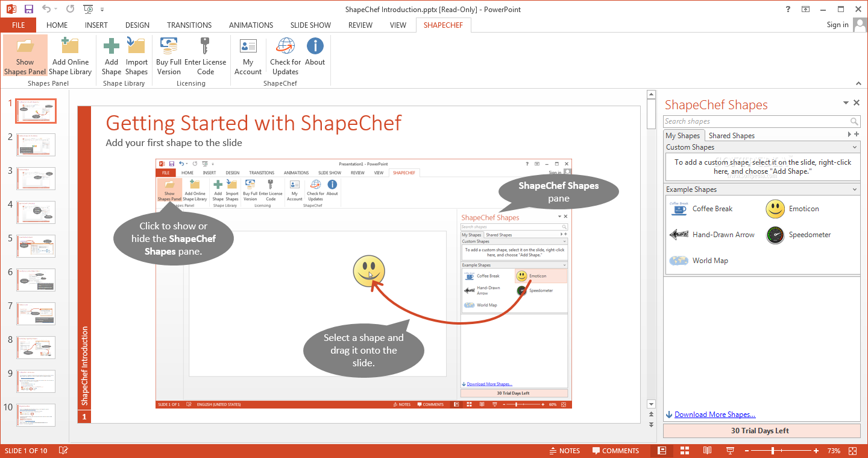Viewport: 868px width, 458px height.
Task: Click the tab scroll arrow beside Shared Shapes
Action: point(850,135)
